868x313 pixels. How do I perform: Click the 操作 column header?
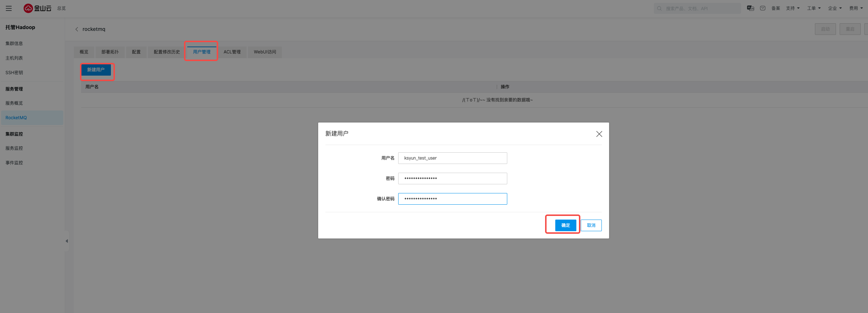coord(505,87)
